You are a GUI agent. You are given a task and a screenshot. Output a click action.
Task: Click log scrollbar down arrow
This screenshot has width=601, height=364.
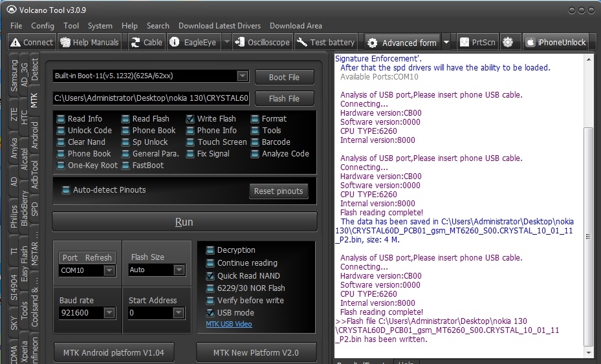pyautogui.click(x=588, y=352)
